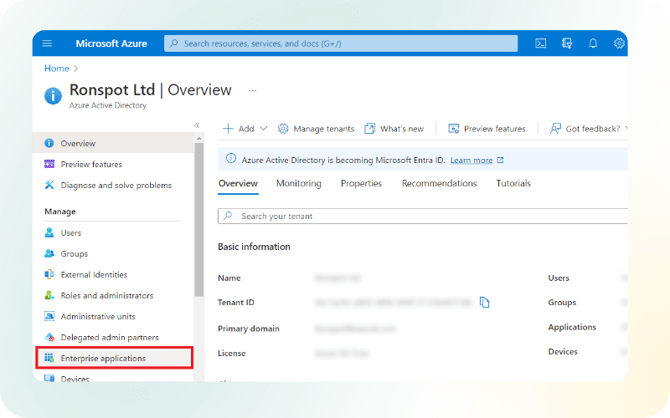Follow the Learn more link

pos(471,160)
